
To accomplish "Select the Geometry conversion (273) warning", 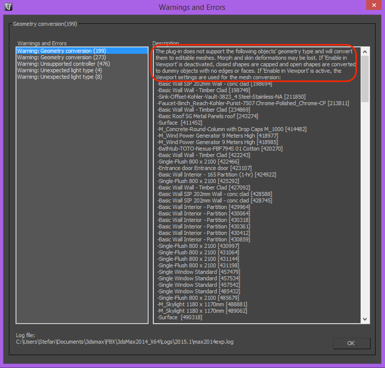I will (61, 57).
